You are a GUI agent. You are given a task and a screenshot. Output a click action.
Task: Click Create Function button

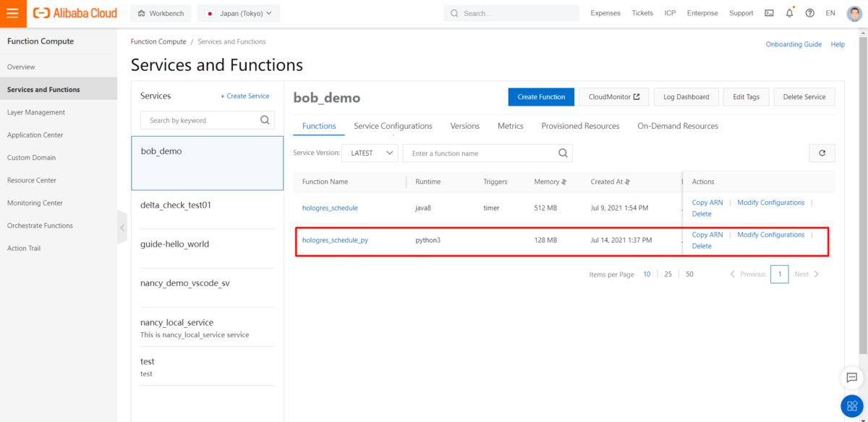coord(541,97)
